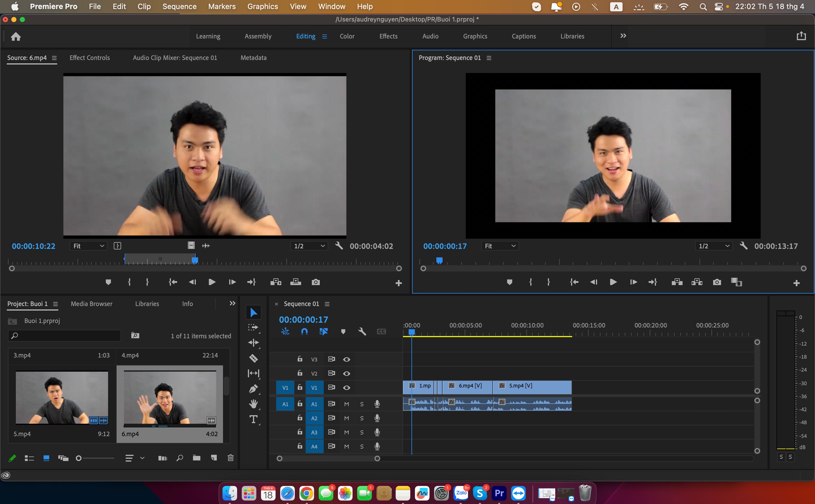Select the Slip tool
This screenshot has height=504, width=815.
(x=254, y=373)
